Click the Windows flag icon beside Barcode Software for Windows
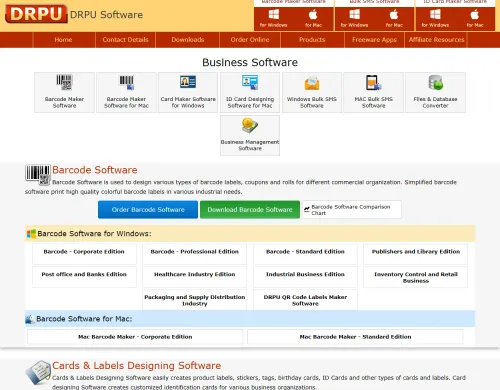Image resolution: width=500 pixels, height=390 pixels. tap(31, 234)
